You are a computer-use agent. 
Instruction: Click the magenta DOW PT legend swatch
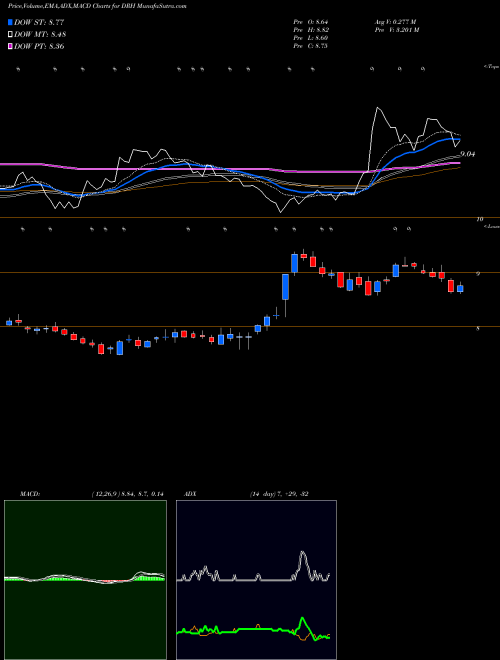coord(10,46)
